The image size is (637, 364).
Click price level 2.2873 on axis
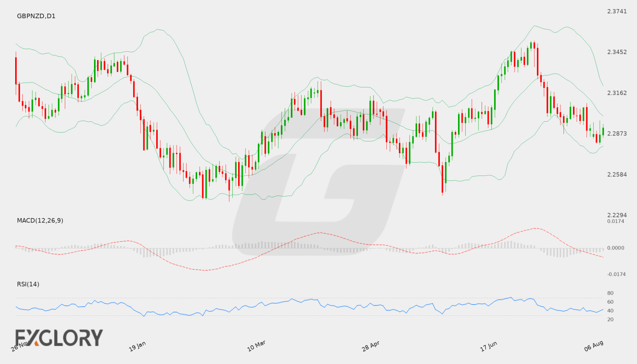[x=617, y=133]
